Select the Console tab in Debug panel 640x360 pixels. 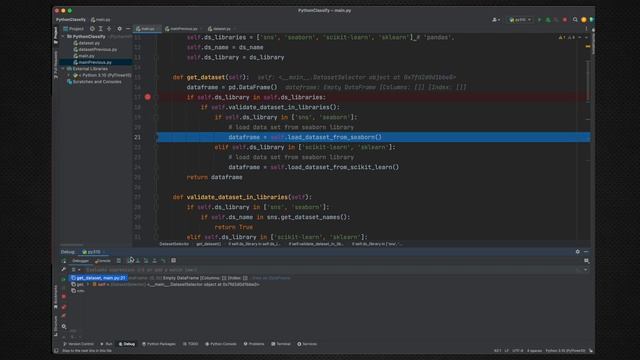(102, 260)
